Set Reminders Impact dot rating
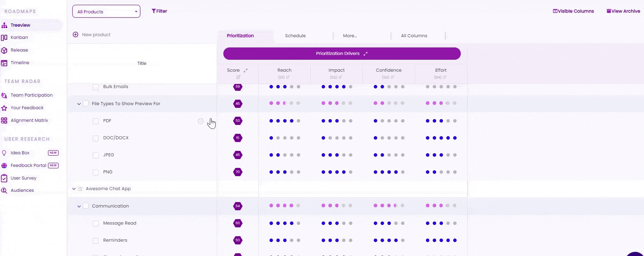Viewport: 644px width, 256px height. 337,240
